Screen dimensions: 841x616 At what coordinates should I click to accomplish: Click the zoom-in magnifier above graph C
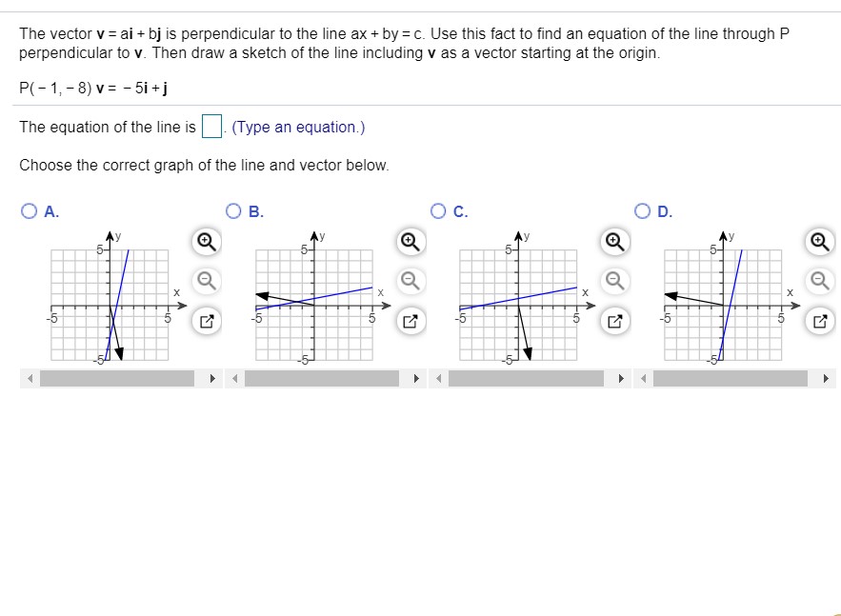(614, 242)
